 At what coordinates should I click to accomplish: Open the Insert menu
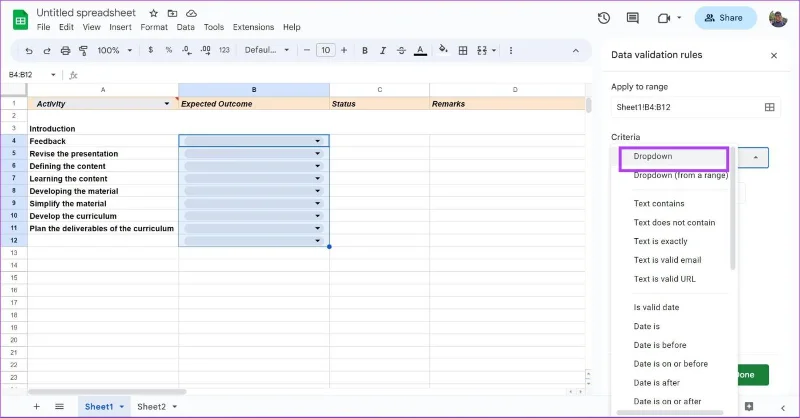pyautogui.click(x=120, y=27)
